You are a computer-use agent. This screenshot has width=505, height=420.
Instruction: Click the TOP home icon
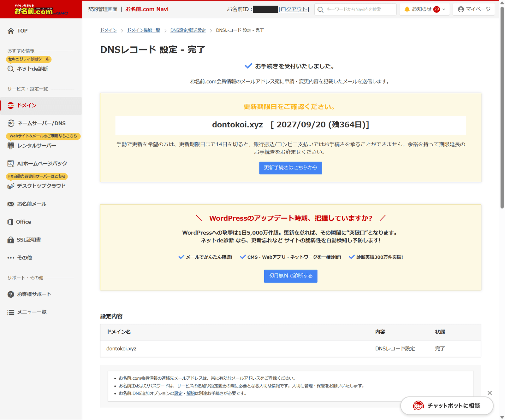(11, 31)
